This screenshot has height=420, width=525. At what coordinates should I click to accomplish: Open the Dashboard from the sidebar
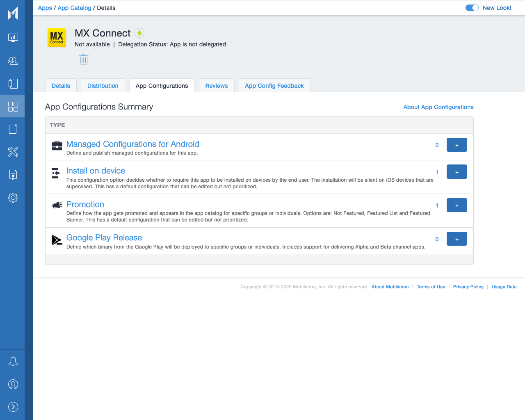13,37
